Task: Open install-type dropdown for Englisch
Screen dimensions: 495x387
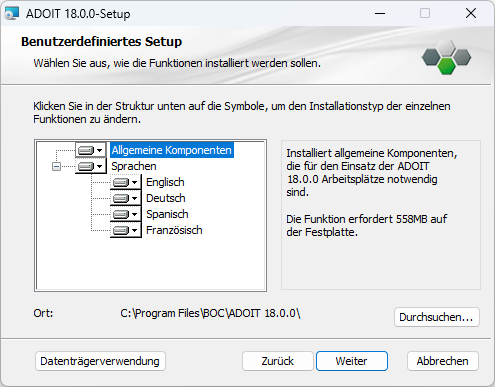Action: (126, 182)
